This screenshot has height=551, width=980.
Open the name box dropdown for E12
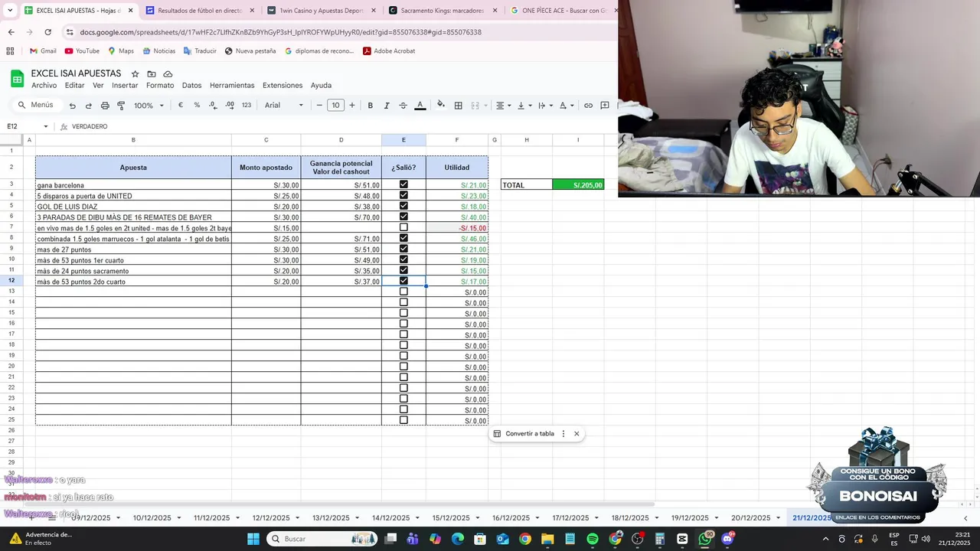point(46,126)
